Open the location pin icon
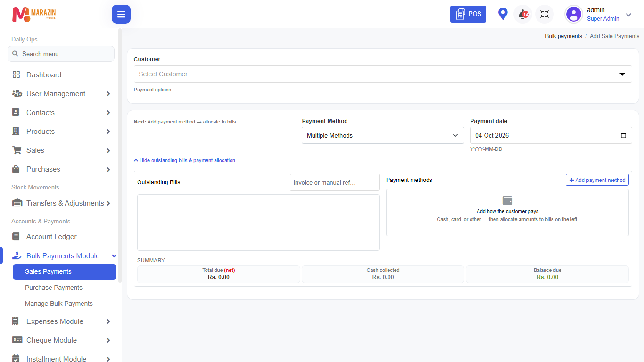Image resolution: width=644 pixels, height=362 pixels. tap(503, 14)
